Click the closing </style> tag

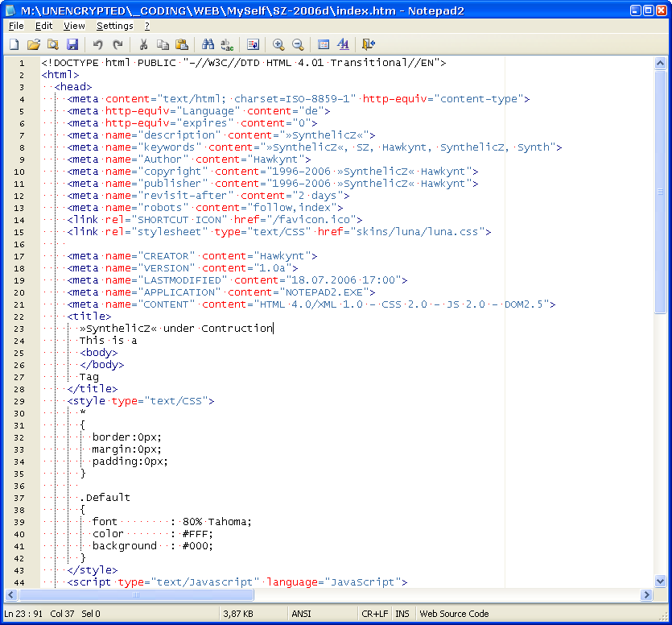tap(93, 570)
